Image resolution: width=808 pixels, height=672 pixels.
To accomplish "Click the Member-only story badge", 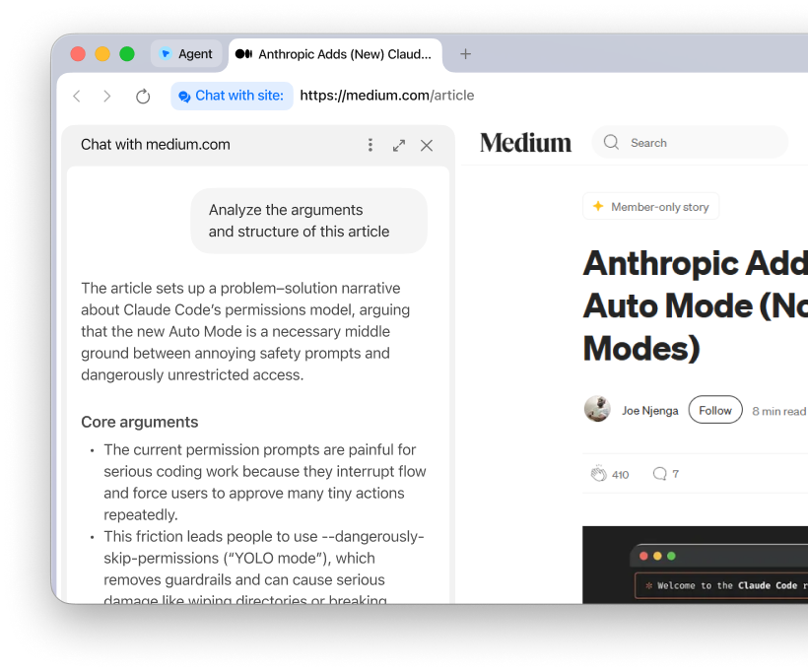I will [x=650, y=207].
